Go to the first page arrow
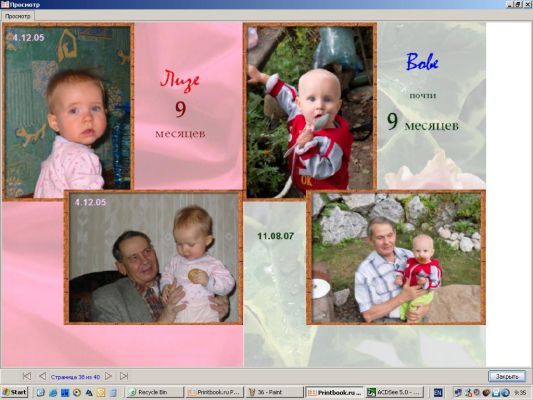The height and width of the screenshot is (400, 533). click(27, 376)
